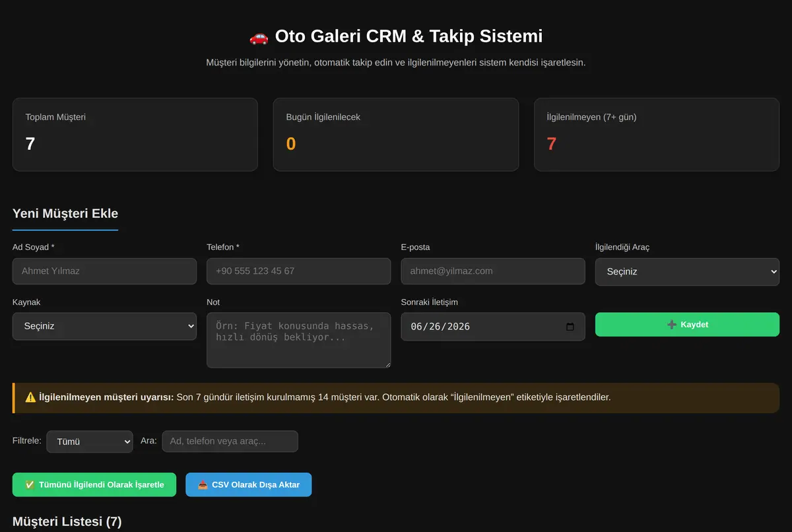Click the Kaydet button
Screen dimensions: 792x532
(687, 325)
